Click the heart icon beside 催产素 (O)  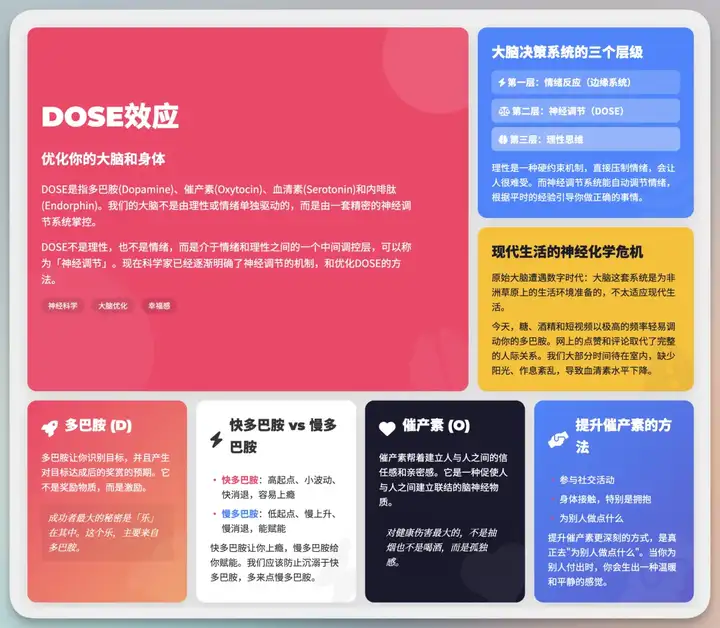387,428
